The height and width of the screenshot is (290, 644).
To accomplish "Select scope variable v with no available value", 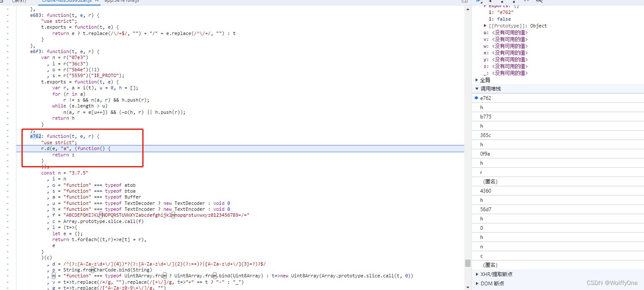I will point(506,39).
